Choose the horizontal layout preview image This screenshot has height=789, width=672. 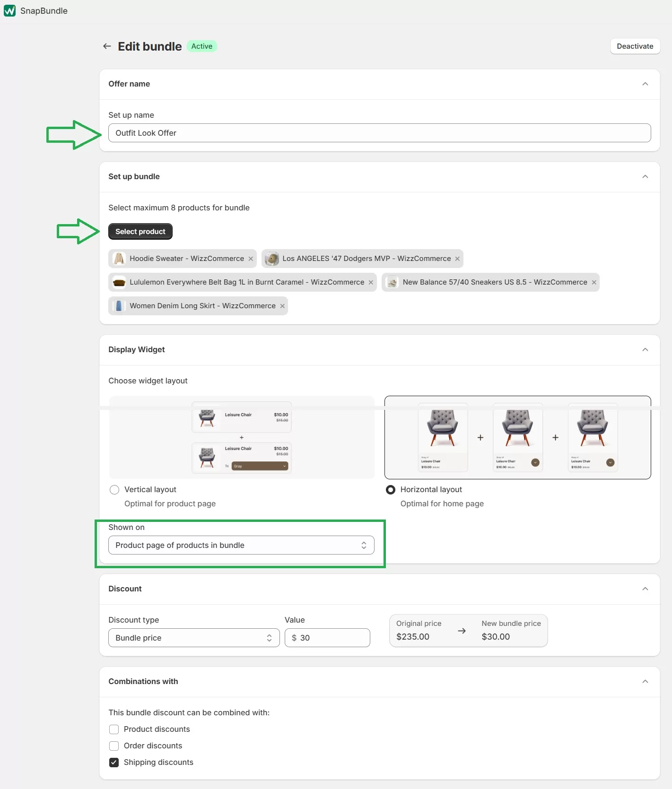518,437
